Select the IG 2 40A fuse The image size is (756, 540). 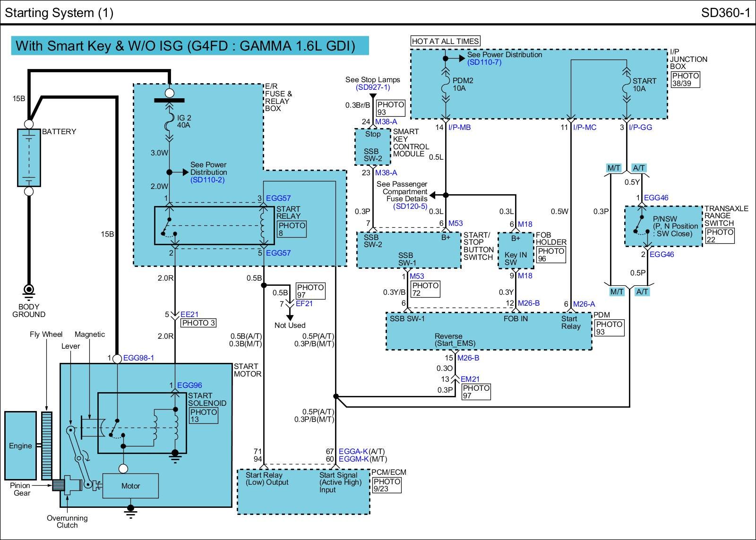(169, 122)
